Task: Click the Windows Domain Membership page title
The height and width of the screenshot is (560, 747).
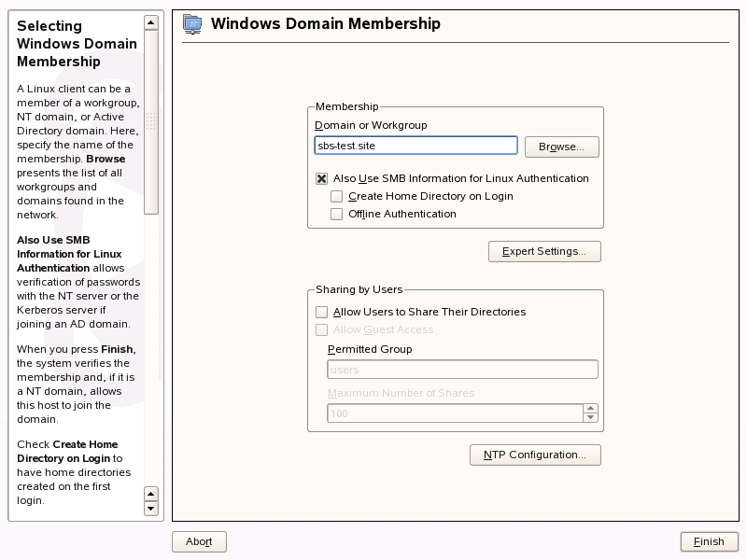Action: point(326,24)
